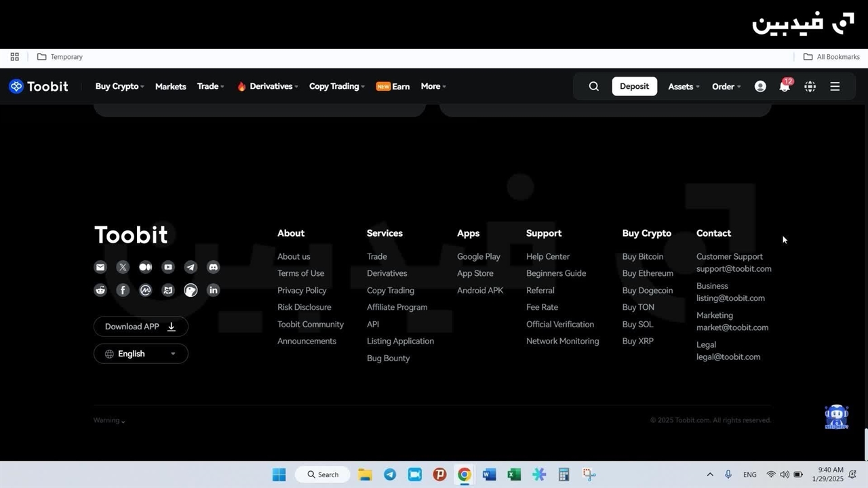Click the search magnifier icon in header
This screenshot has width=868, height=488.
(x=594, y=87)
